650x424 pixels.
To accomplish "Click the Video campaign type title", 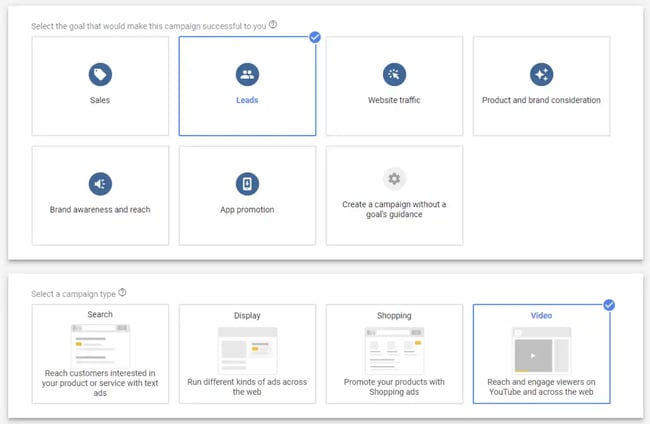I will click(x=541, y=315).
